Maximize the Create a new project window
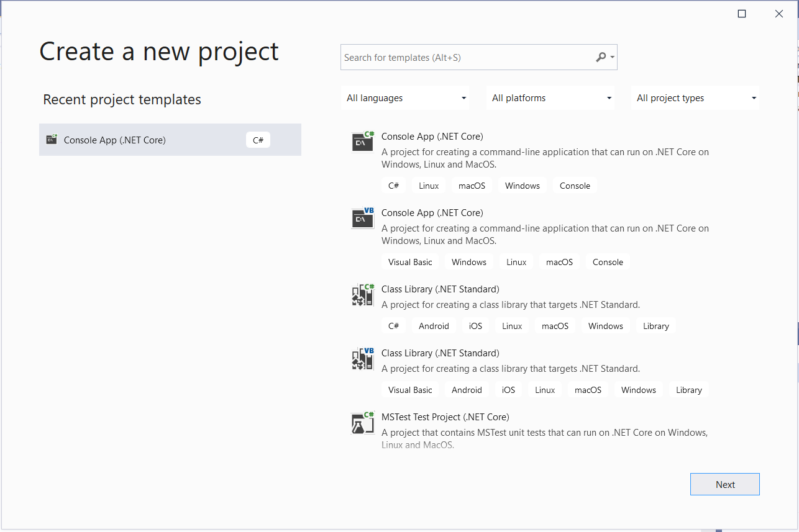Screen dimensions: 799x532 click(x=742, y=14)
